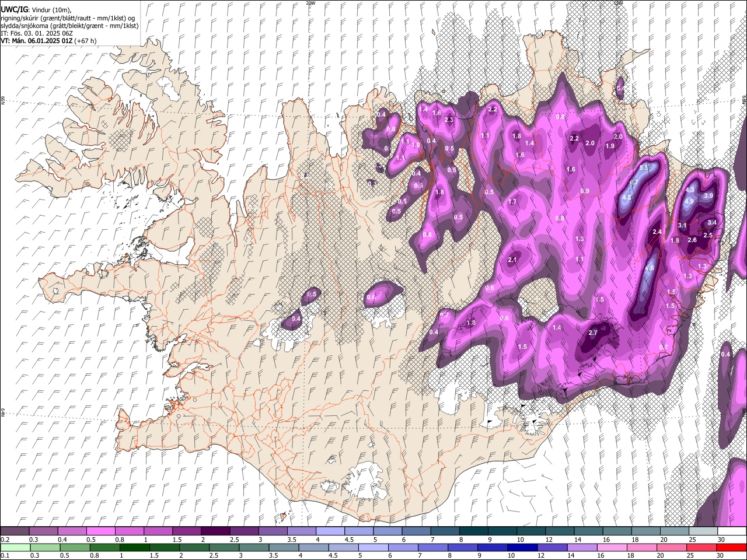Pick the upper scale teal swatch between 8 and 9
The width and height of the screenshot is (747, 560).
[x=473, y=531]
